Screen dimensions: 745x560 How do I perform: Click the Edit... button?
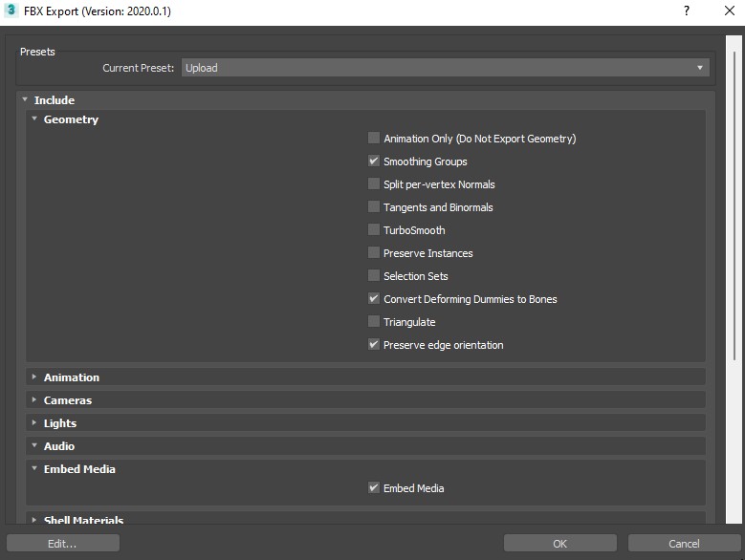62,543
